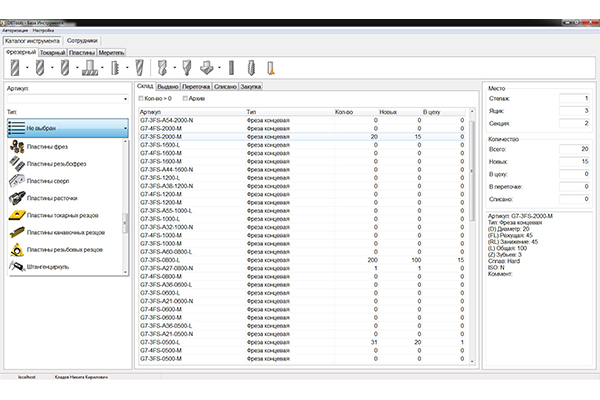Sort table by Артикул column header

coord(192,112)
